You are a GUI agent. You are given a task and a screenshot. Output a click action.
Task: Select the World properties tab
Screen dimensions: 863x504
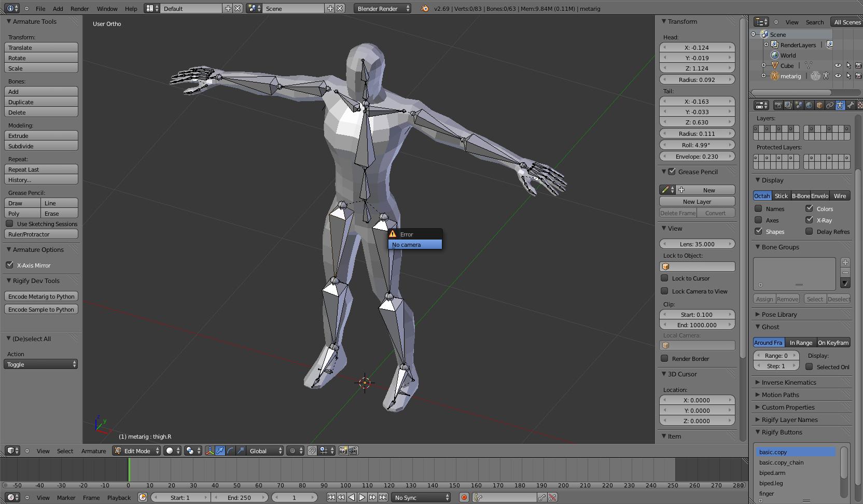pos(810,105)
